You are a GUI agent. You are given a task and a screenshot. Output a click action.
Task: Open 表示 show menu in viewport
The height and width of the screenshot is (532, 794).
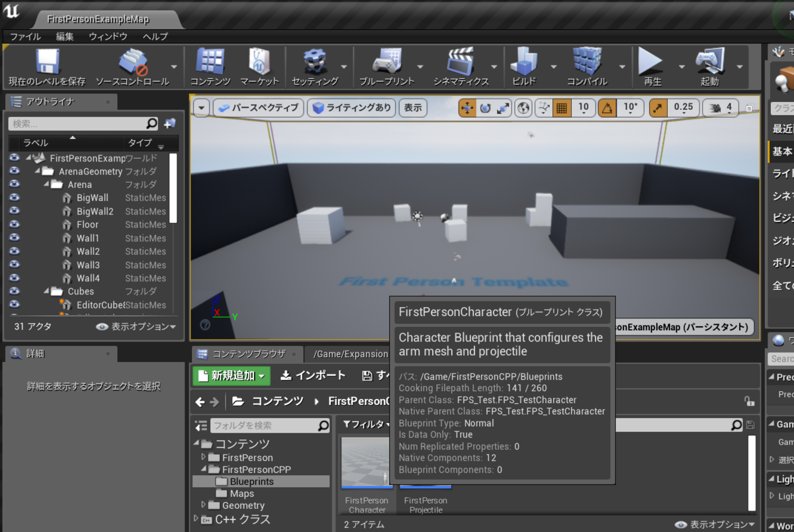coord(413,108)
